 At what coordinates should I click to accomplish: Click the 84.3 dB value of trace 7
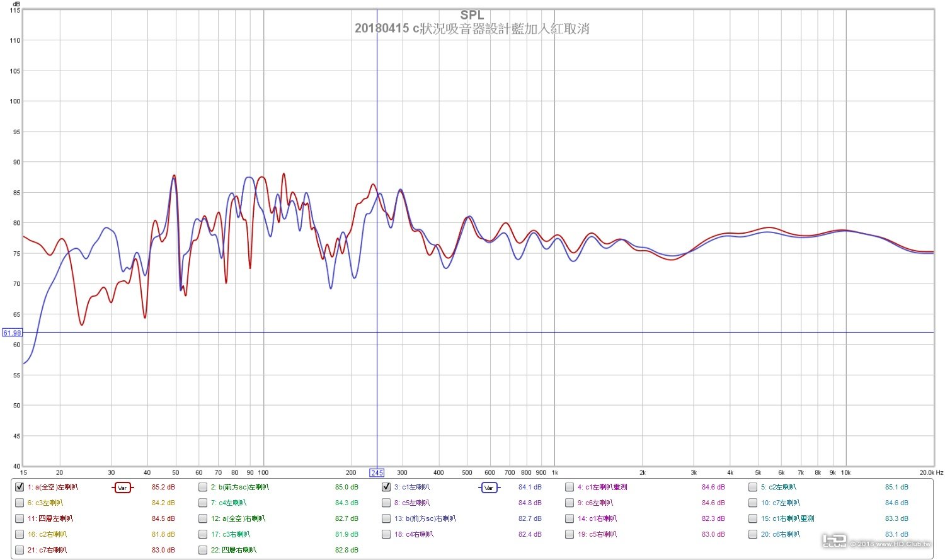(346, 503)
